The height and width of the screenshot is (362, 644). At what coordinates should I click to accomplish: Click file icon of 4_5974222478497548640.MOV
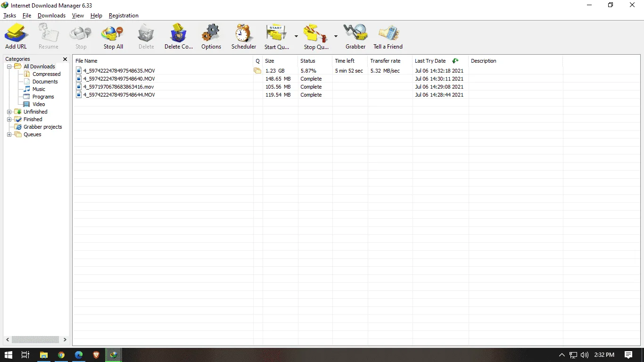(79, 79)
